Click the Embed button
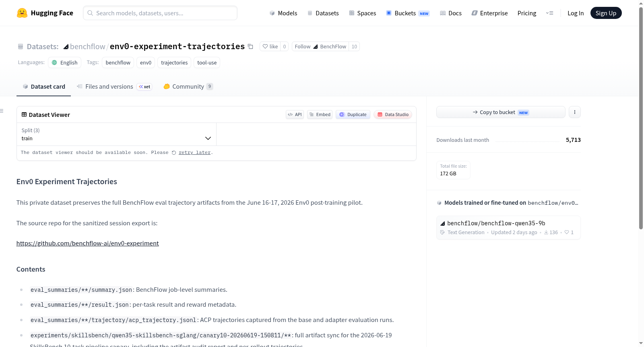644x347 pixels. (320, 114)
